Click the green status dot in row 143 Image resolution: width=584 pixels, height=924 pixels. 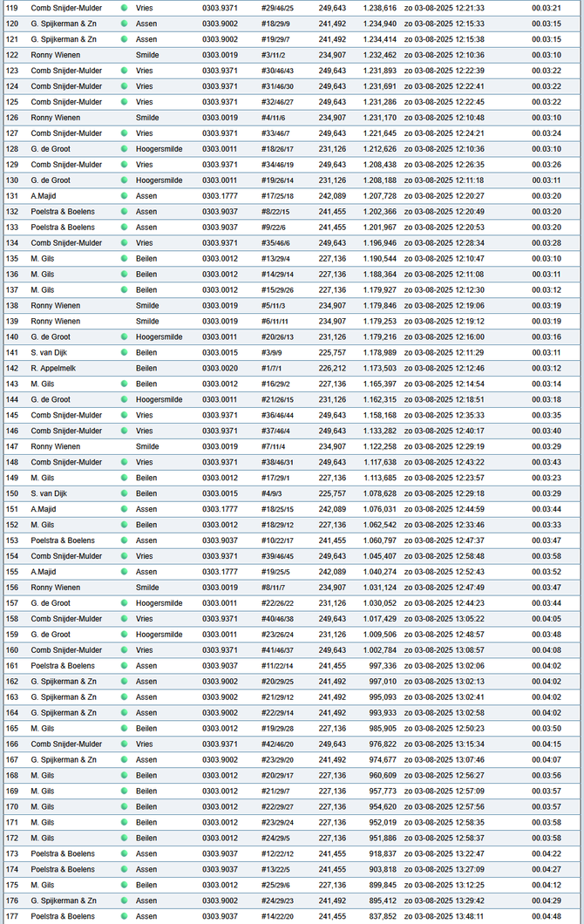(124, 384)
